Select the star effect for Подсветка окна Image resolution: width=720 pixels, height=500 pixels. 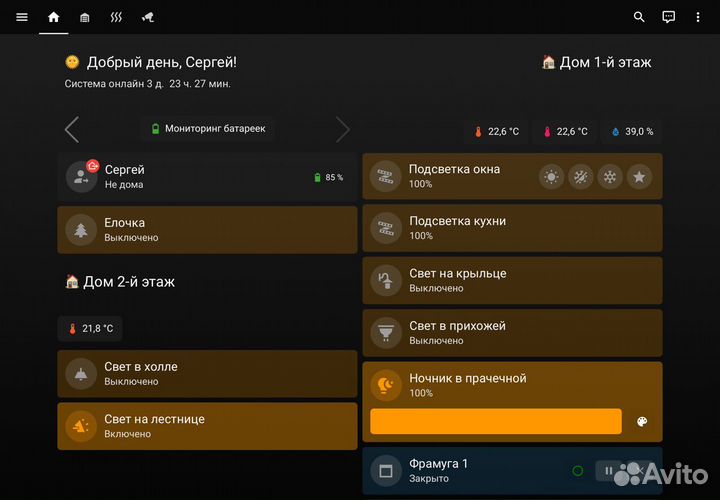[639, 177]
